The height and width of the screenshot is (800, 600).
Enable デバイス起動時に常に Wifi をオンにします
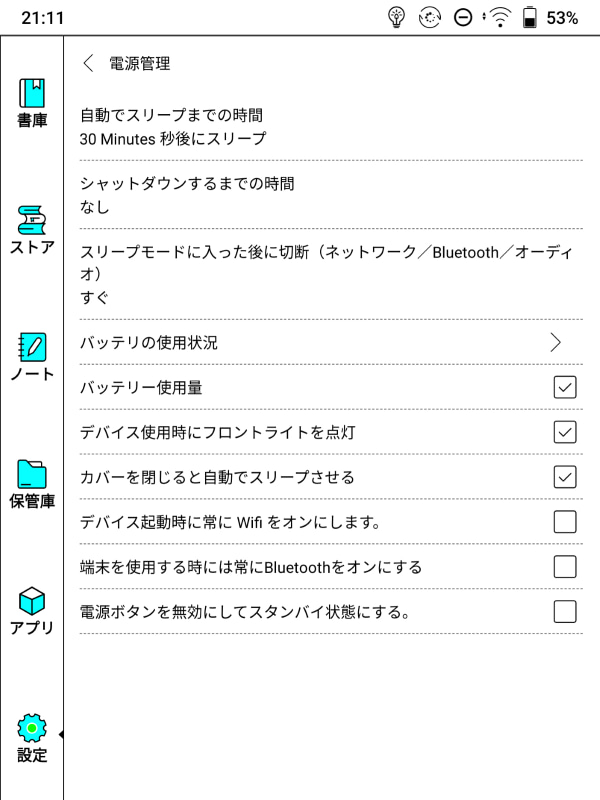coord(567,521)
